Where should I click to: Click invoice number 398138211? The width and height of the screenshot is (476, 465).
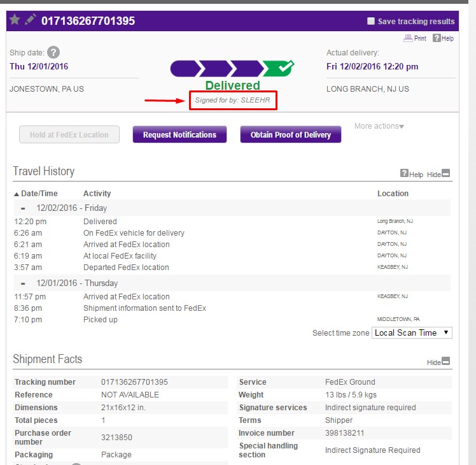pyautogui.click(x=344, y=433)
